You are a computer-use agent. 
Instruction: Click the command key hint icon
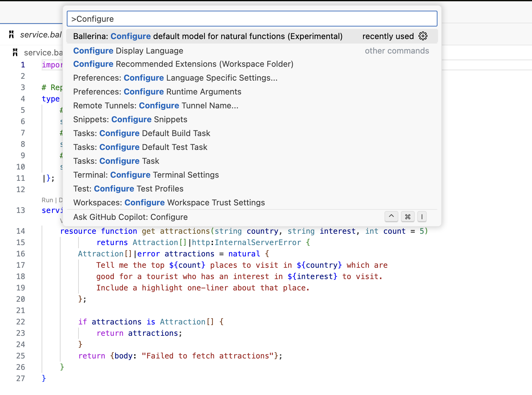tap(408, 217)
